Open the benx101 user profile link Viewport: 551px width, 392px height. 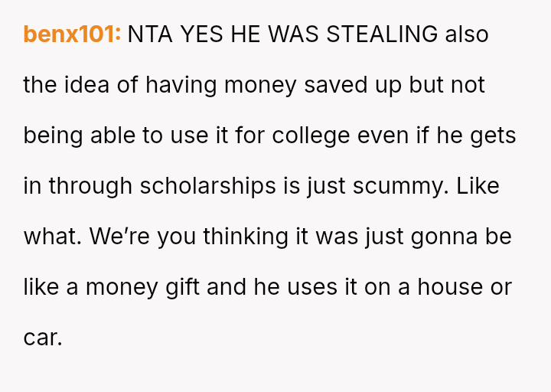click(72, 34)
